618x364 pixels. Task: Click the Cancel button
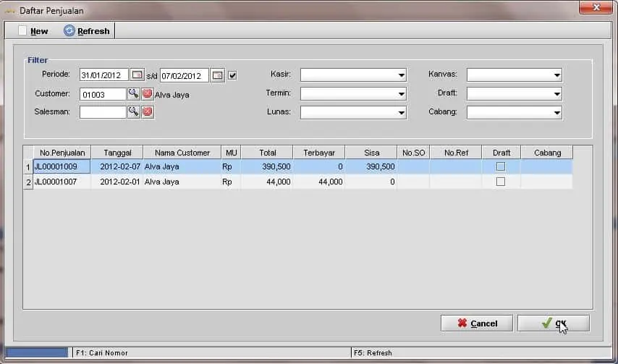(x=476, y=323)
